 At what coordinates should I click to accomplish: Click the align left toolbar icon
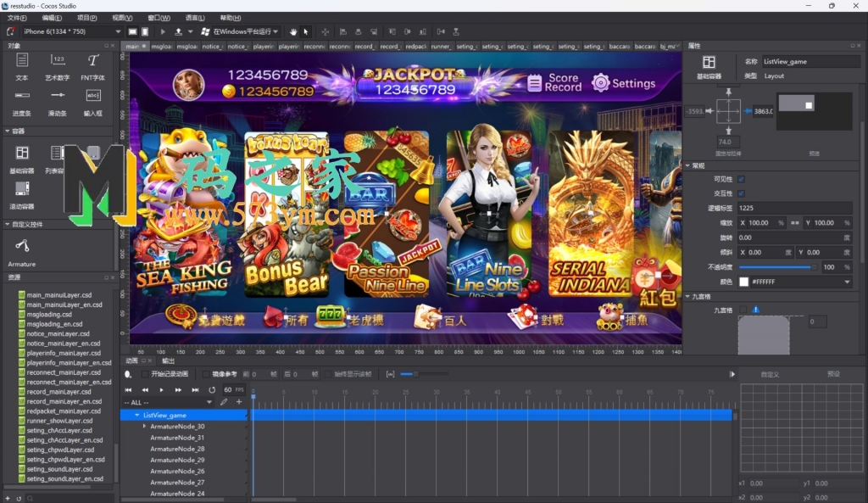(x=342, y=31)
